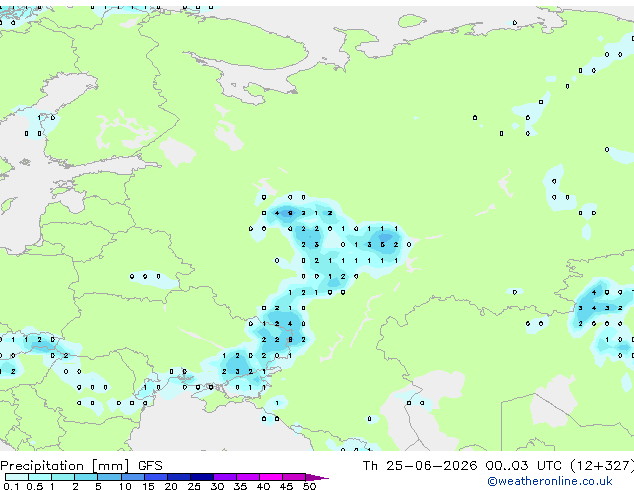
Task: Pick the 5–10 mm legend swatch
Action: (x=109, y=477)
